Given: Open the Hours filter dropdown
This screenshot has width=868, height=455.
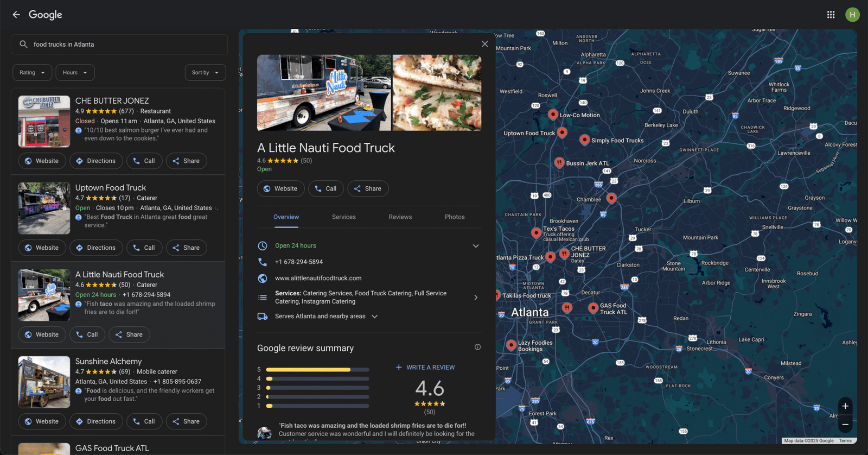Looking at the screenshot, I should [x=75, y=73].
